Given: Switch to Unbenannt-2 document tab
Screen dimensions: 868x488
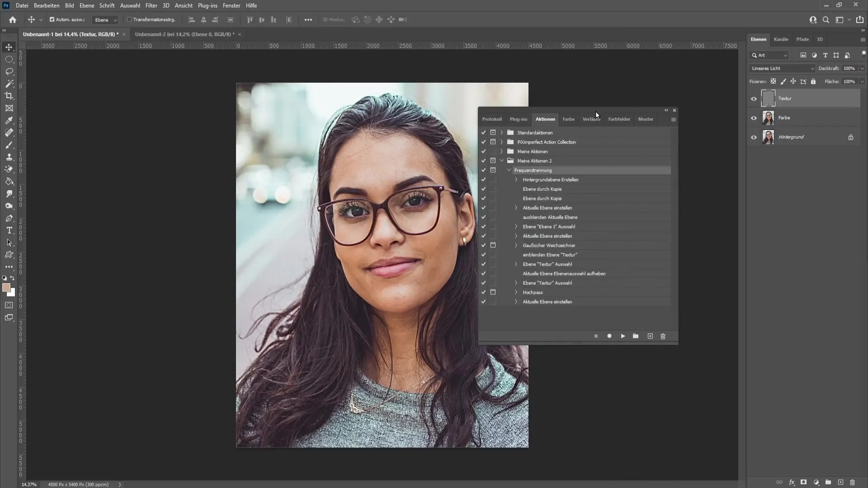Looking at the screenshot, I should [x=184, y=34].
